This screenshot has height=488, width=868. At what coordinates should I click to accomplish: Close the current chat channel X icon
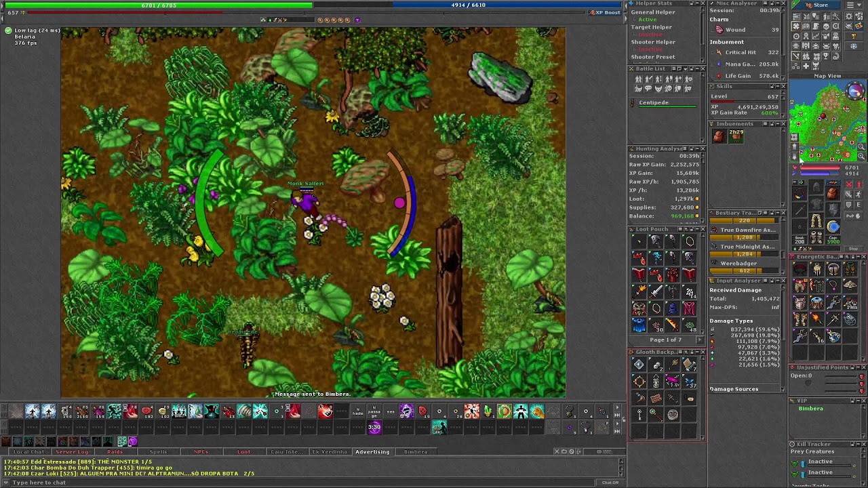tap(557, 451)
